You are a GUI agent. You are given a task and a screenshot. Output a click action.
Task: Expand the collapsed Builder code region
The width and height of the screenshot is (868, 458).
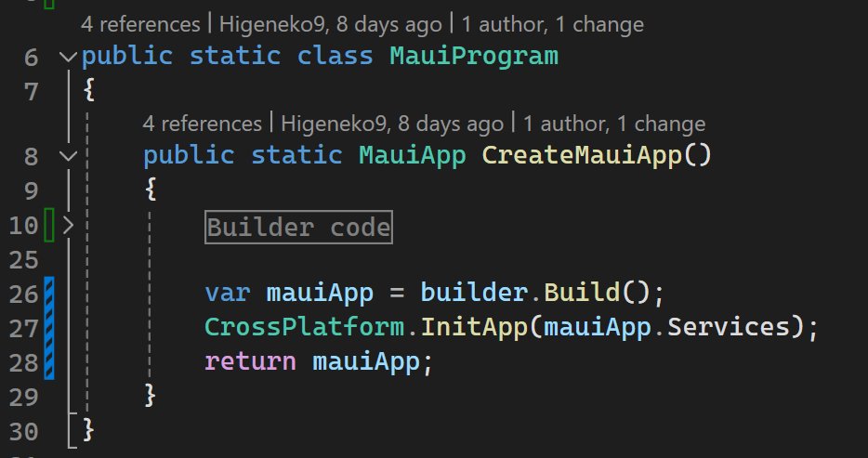tap(69, 226)
